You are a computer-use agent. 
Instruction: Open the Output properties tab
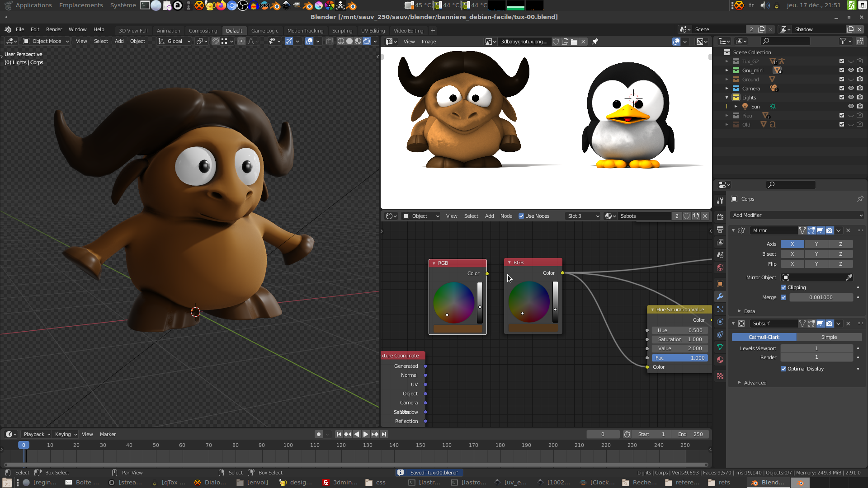pyautogui.click(x=720, y=230)
